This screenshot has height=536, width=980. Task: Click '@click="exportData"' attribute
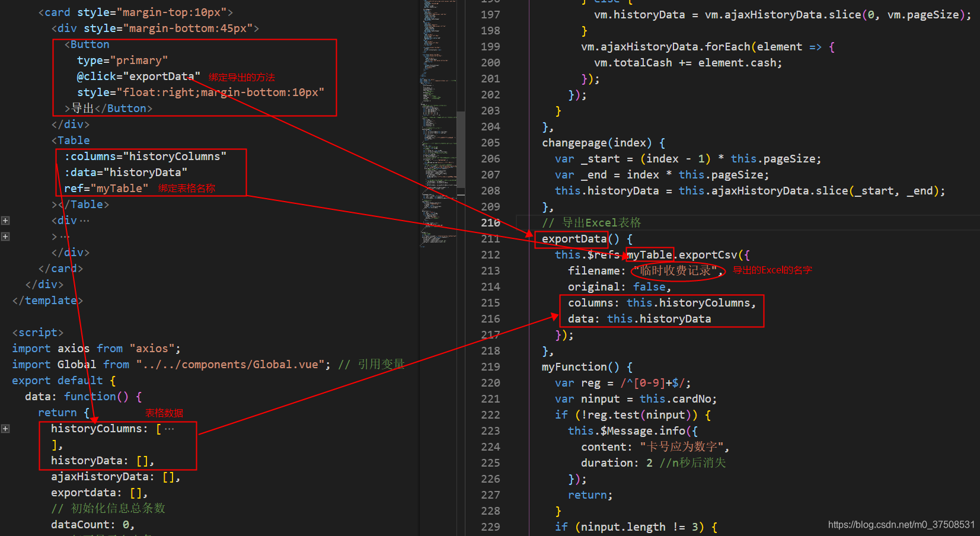coord(138,76)
